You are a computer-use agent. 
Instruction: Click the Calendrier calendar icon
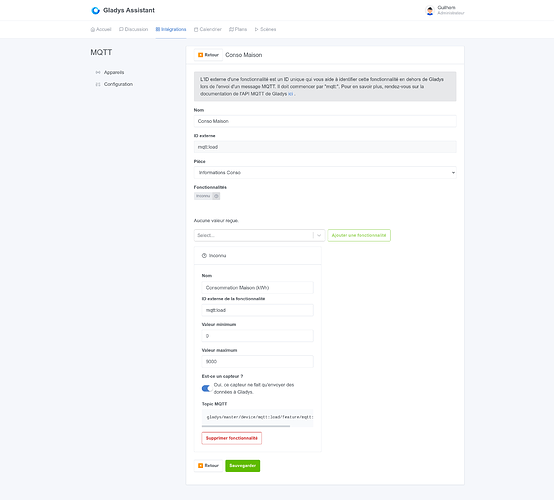click(x=196, y=29)
